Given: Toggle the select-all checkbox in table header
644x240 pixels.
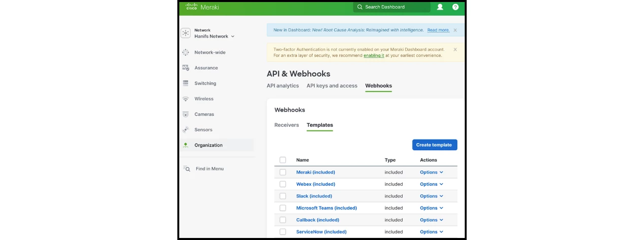Looking at the screenshot, I should coord(283,160).
